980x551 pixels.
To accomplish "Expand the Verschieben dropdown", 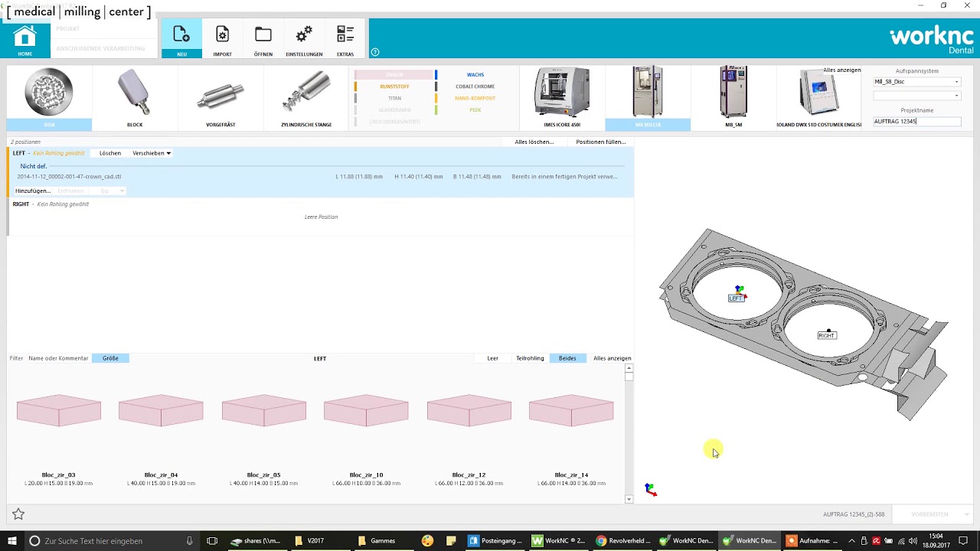I will tap(152, 153).
